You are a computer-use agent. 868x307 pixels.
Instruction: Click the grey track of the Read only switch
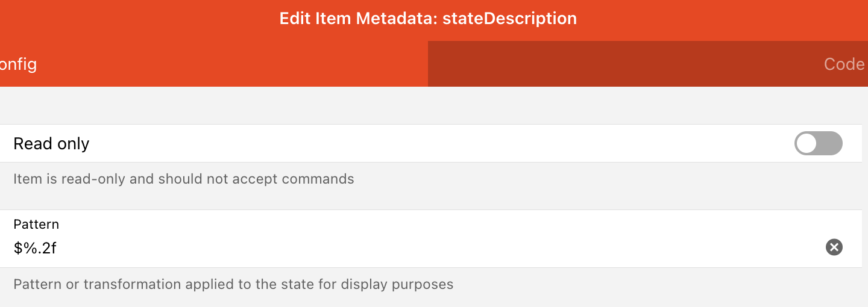click(831, 143)
